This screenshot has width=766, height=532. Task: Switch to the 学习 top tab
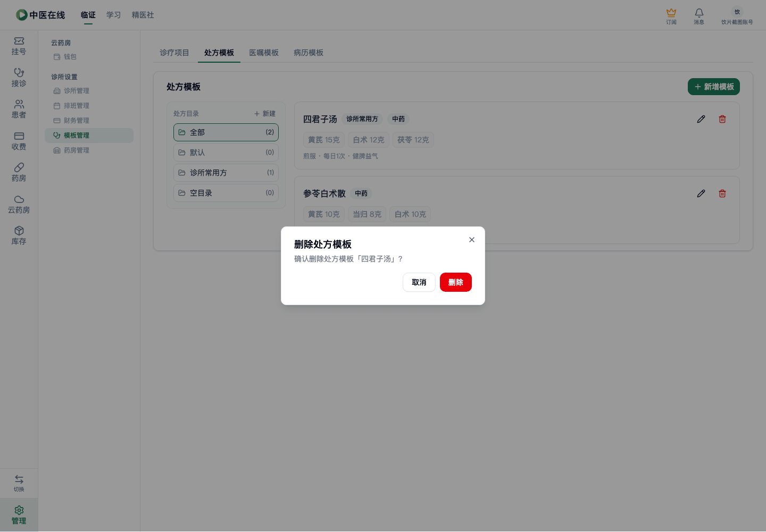[114, 15]
